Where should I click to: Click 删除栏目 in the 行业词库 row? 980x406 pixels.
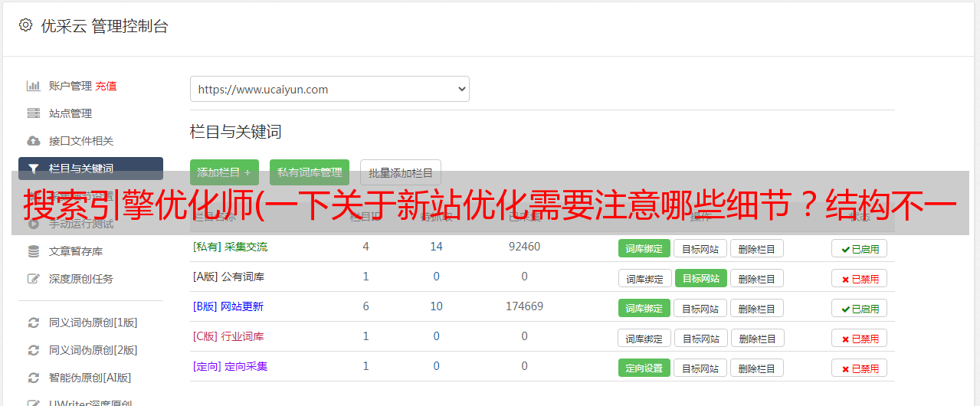click(756, 338)
